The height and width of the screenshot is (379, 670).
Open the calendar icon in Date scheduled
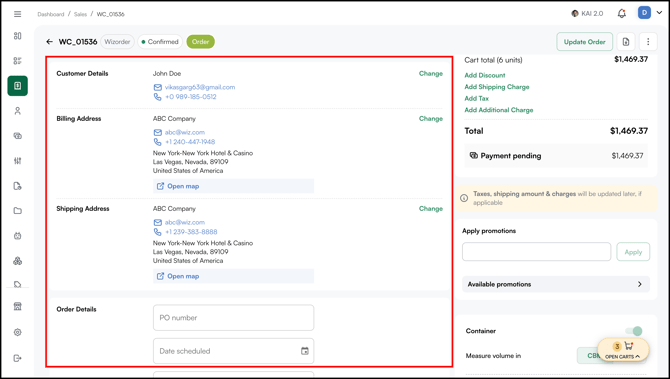pos(305,351)
